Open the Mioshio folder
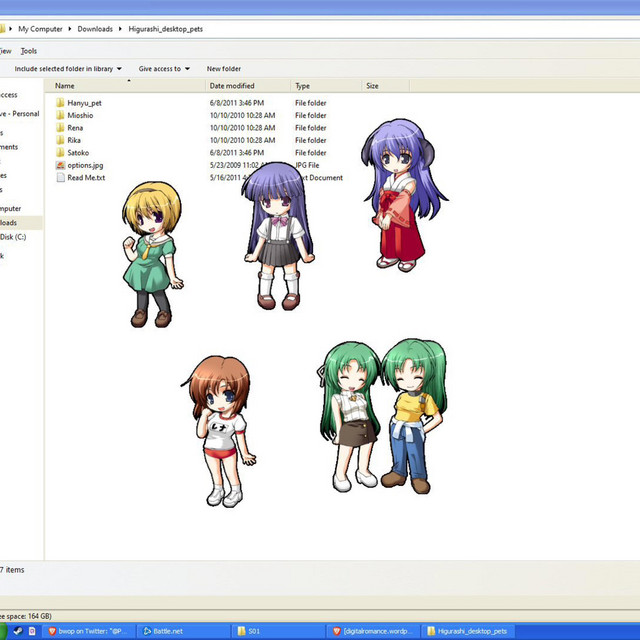Image resolution: width=640 pixels, height=640 pixels. pos(80,116)
